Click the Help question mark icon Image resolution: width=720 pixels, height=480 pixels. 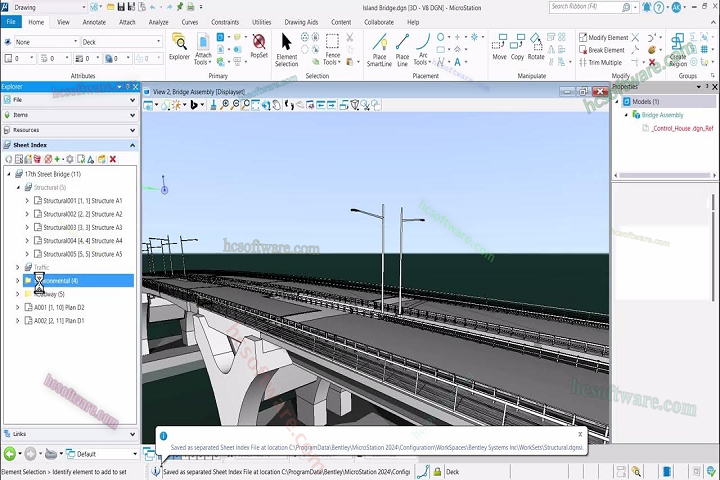click(658, 7)
